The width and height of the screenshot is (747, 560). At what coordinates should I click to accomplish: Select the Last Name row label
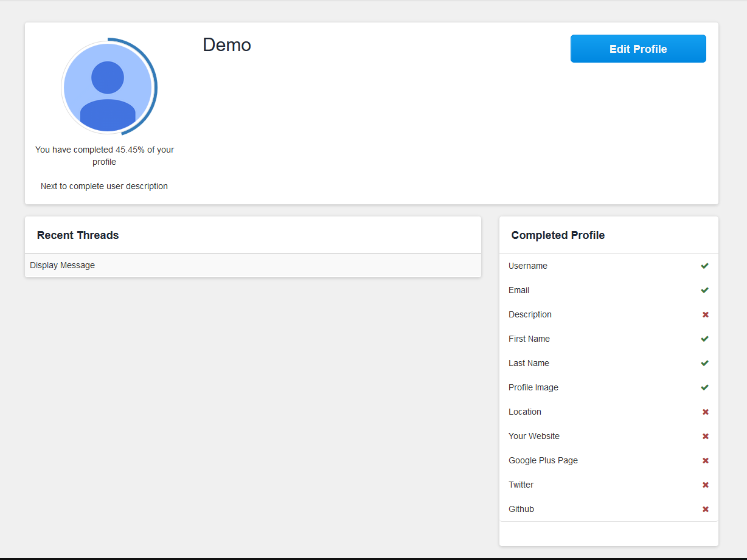point(529,363)
